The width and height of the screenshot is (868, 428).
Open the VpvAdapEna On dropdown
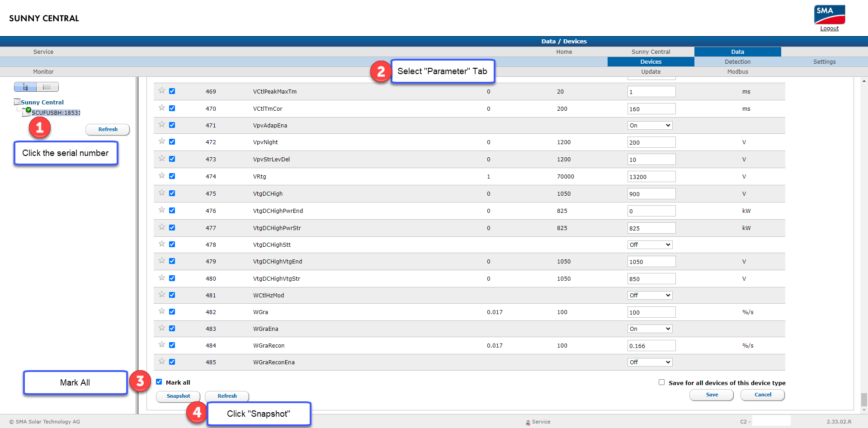pos(650,125)
